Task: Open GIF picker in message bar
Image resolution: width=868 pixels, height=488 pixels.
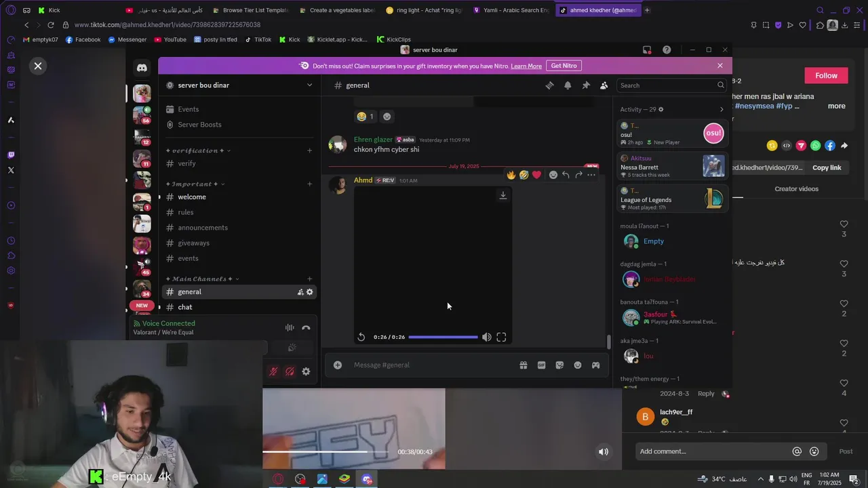Action: (541, 365)
